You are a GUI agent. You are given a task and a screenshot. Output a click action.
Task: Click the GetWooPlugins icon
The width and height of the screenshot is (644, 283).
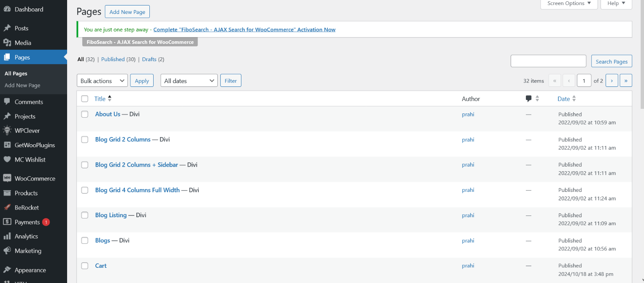coord(7,145)
